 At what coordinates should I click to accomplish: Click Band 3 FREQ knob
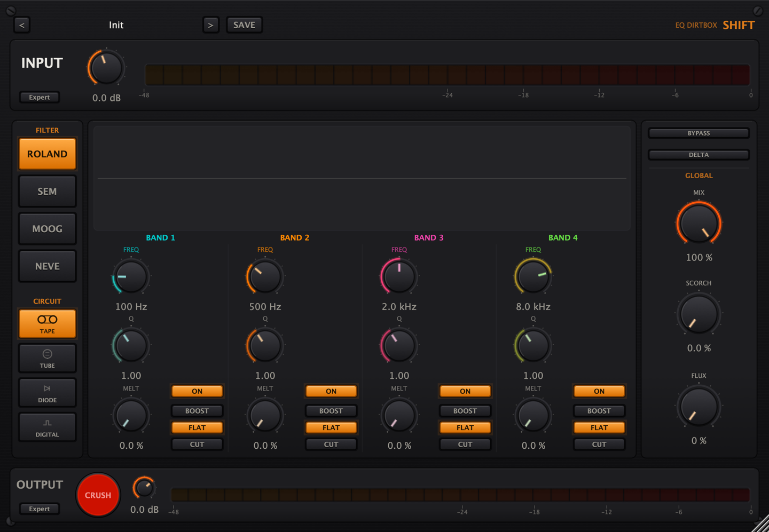(x=399, y=276)
